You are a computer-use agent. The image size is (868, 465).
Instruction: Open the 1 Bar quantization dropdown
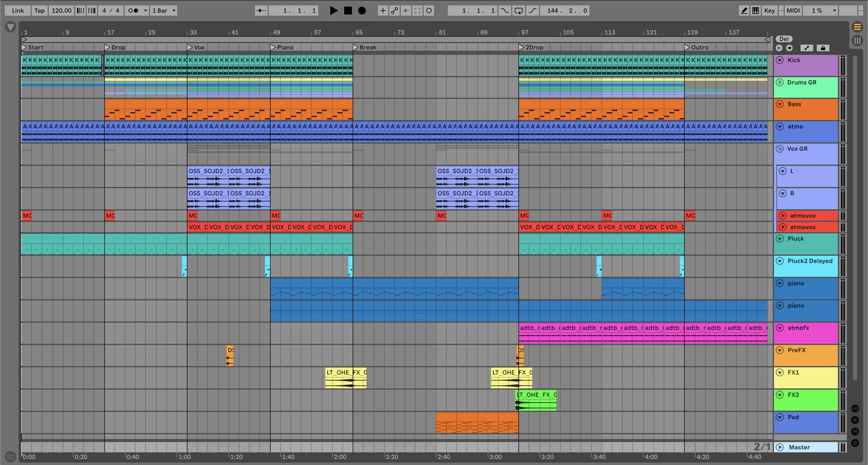[x=164, y=11]
